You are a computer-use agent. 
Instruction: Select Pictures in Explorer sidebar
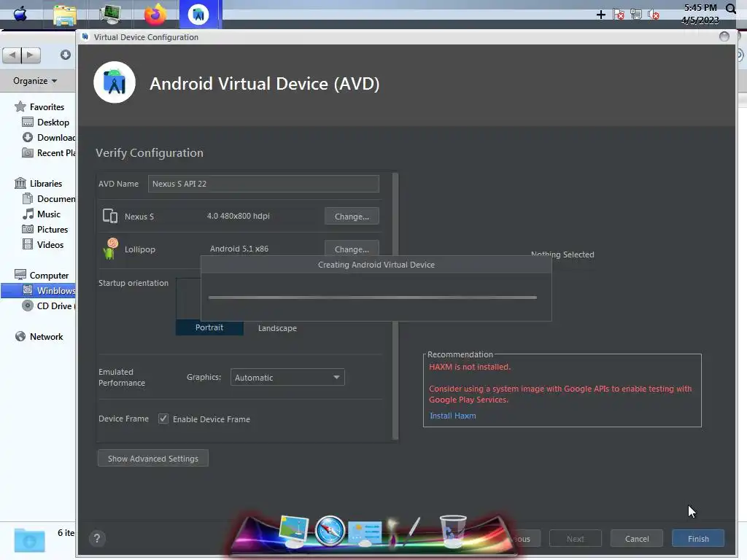[46, 229]
